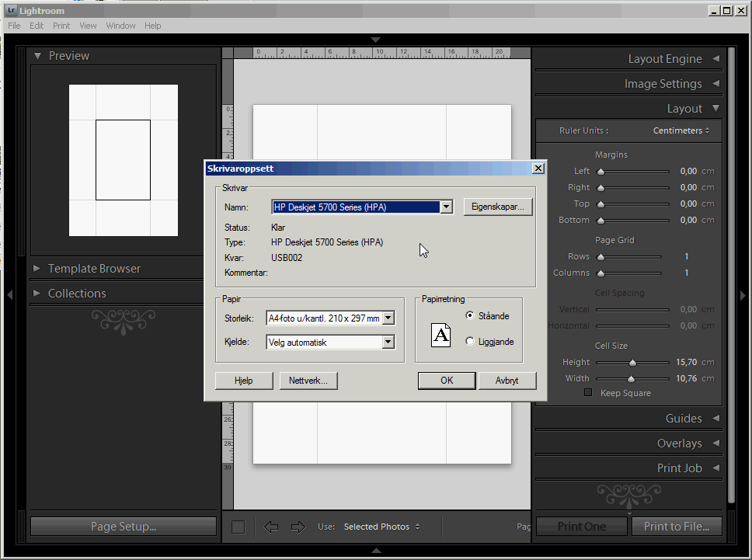The image size is (752, 560).
Task: Click the horizontal ruler above the page
Action: pyautogui.click(x=381, y=53)
